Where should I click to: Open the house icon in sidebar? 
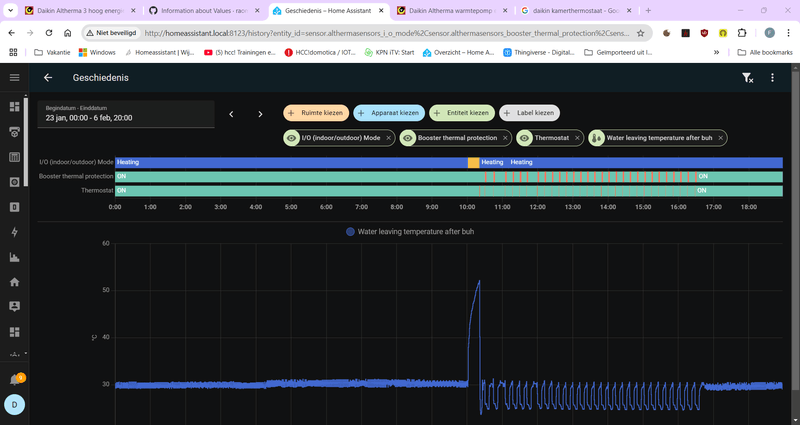tap(14, 282)
